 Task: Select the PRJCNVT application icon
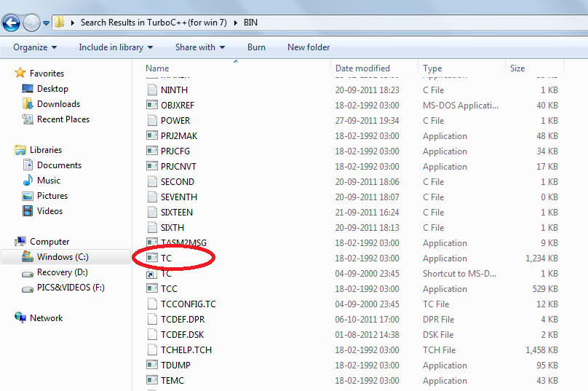[152, 166]
